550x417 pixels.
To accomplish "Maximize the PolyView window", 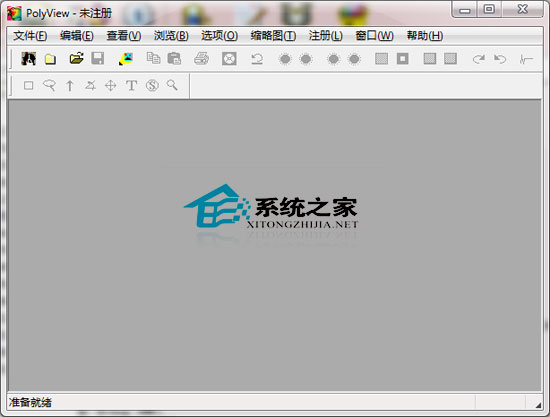I will tap(489, 9).
